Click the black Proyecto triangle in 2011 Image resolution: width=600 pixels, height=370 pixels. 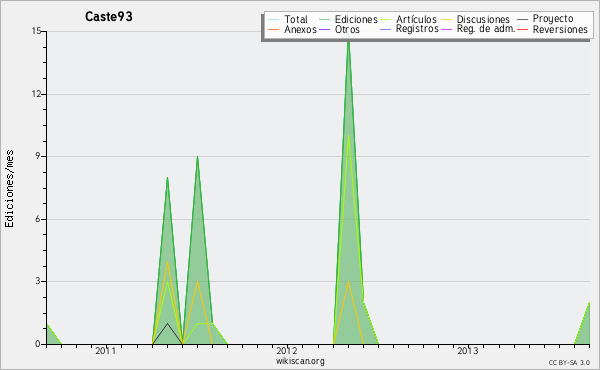tap(167, 335)
